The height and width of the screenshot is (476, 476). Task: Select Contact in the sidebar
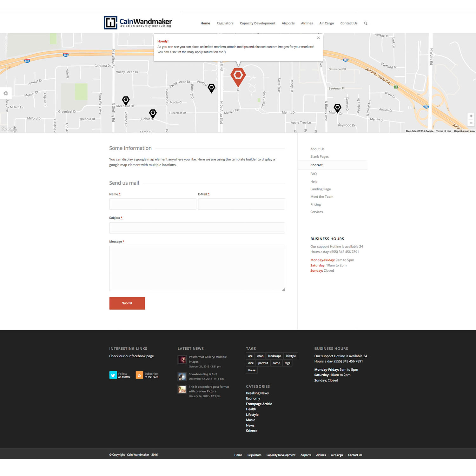pyautogui.click(x=316, y=165)
